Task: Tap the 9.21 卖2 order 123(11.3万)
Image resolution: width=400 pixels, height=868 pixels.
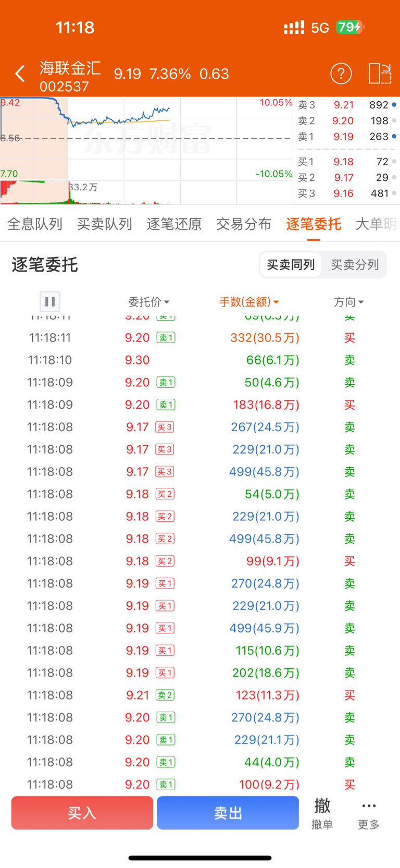Action: click(200, 695)
